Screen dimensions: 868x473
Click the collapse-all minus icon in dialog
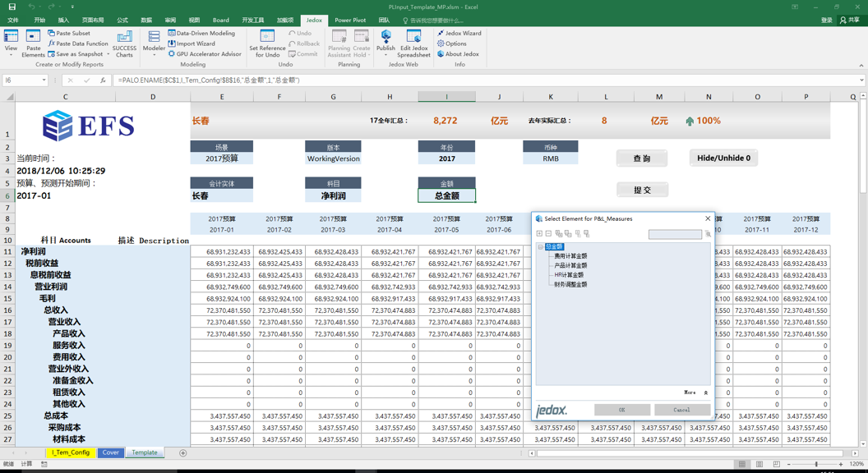click(548, 233)
